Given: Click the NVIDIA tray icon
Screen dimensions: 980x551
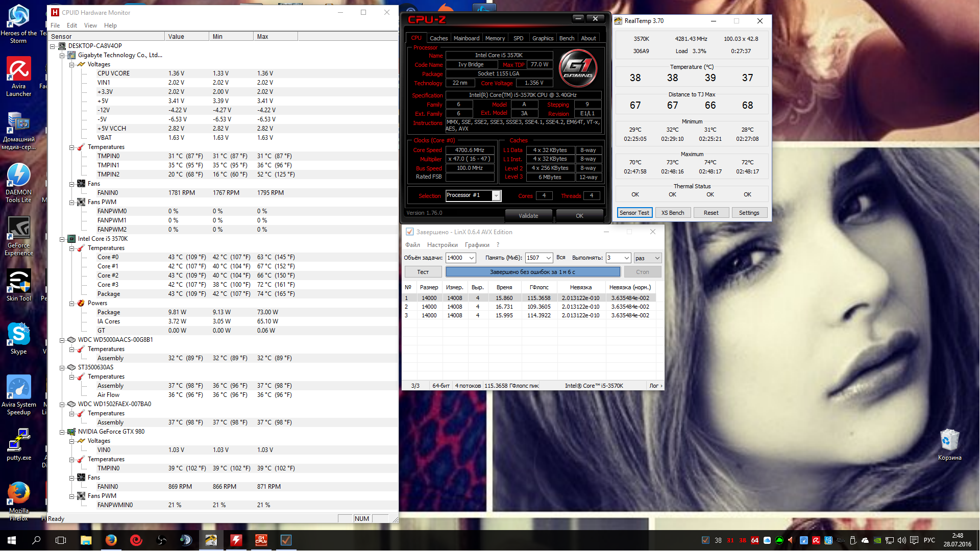Looking at the screenshot, I should pyautogui.click(x=877, y=540).
